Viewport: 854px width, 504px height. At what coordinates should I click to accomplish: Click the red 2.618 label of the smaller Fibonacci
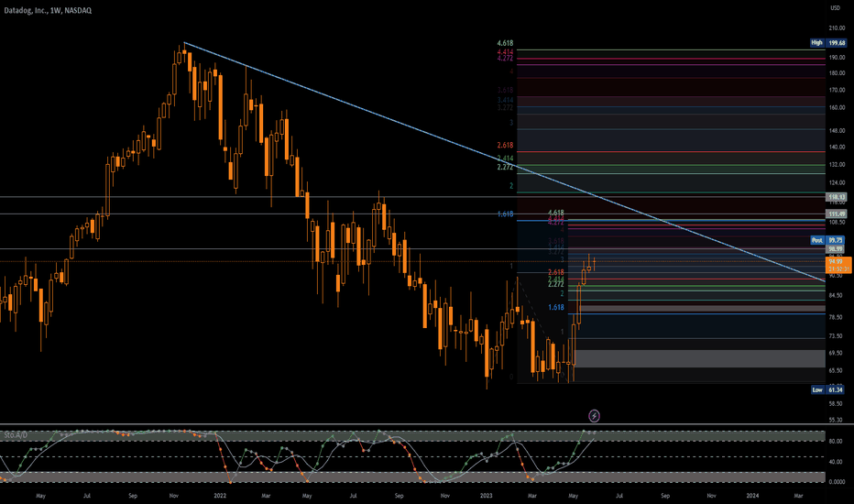click(556, 272)
